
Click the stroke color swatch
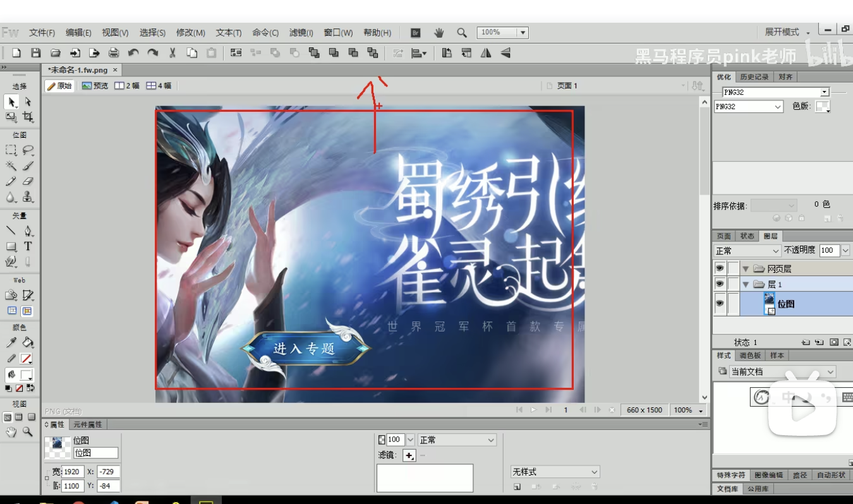[27, 359]
